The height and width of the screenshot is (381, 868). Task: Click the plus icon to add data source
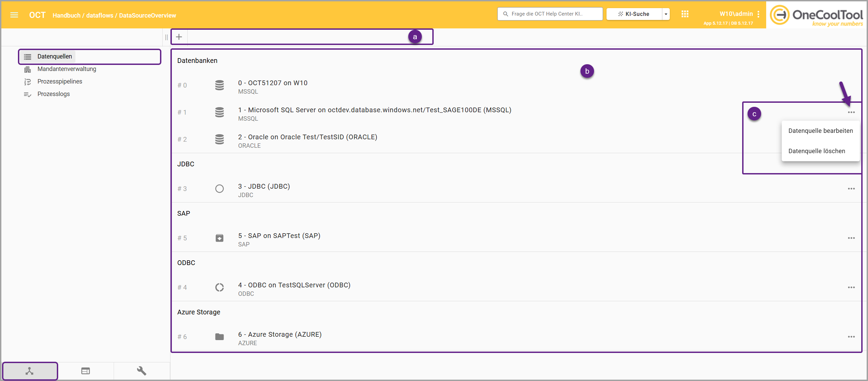click(x=179, y=37)
